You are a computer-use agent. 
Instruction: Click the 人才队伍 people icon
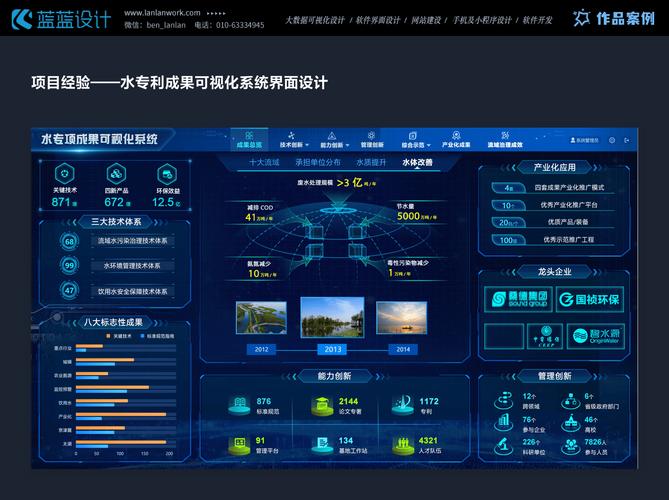coord(403,444)
